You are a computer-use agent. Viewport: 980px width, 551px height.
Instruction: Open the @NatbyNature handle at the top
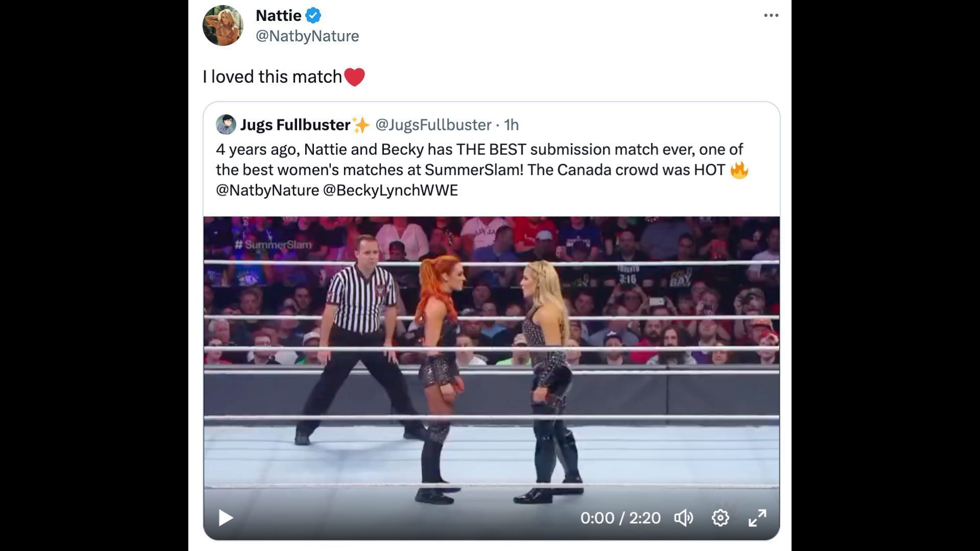[307, 36]
